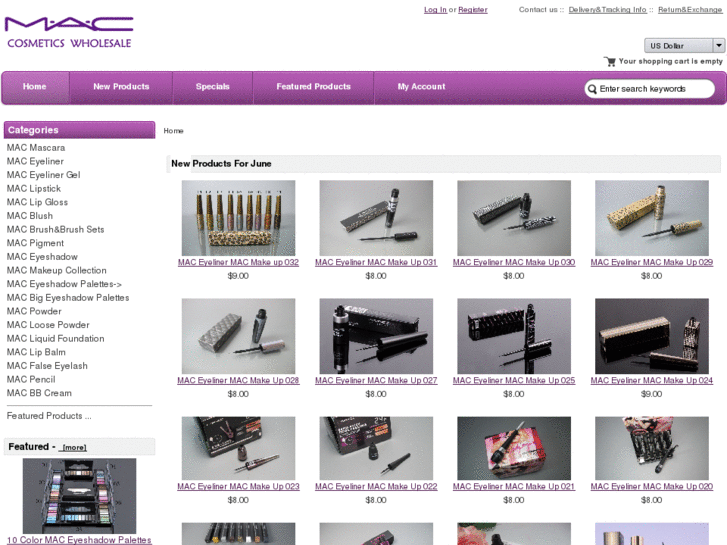Open thumbnail of MAC Make Up 027

(376, 336)
